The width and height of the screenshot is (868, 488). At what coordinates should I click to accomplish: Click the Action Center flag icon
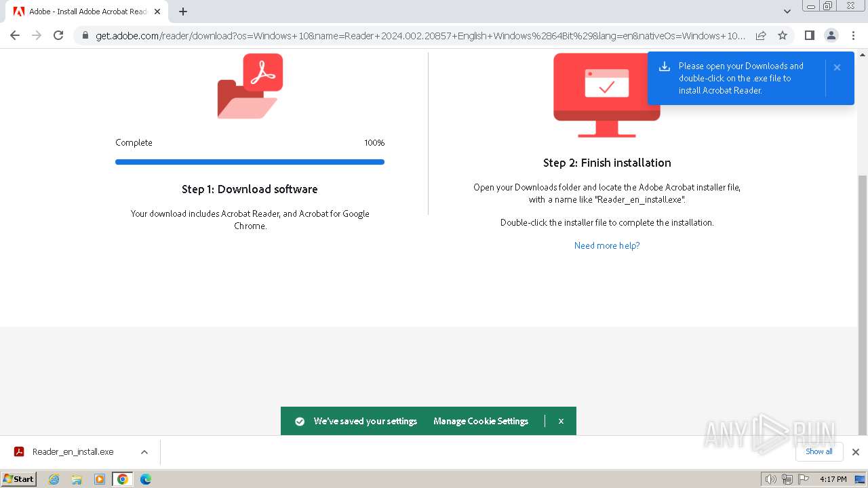[802, 479]
